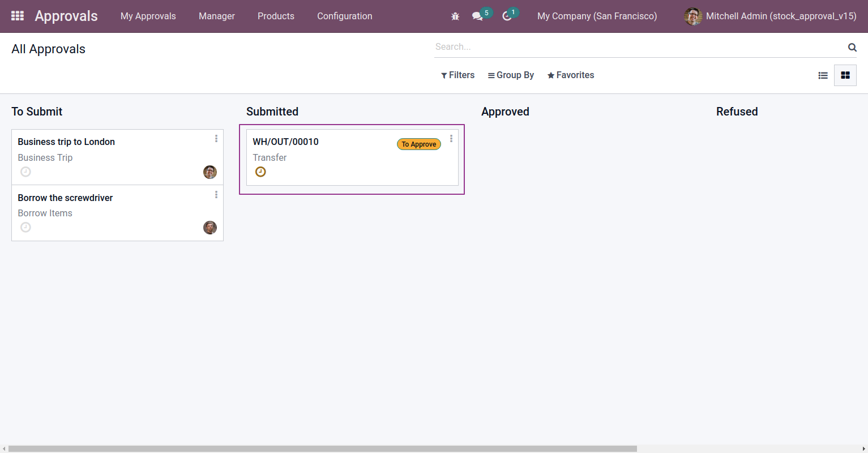This screenshot has height=453, width=868.
Task: Open options menu on Borrow the screwdriver card
Action: tap(216, 195)
